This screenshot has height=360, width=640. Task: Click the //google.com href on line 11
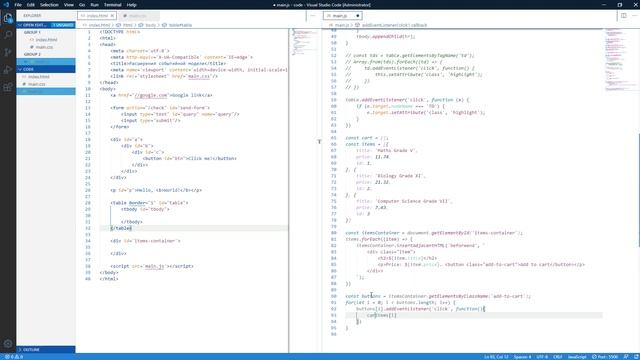[151, 95]
